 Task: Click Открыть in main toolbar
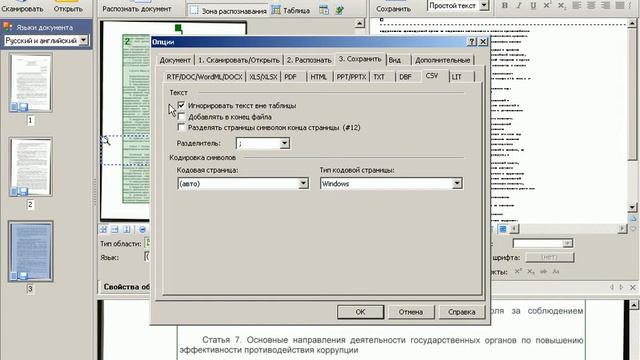tap(68, 8)
